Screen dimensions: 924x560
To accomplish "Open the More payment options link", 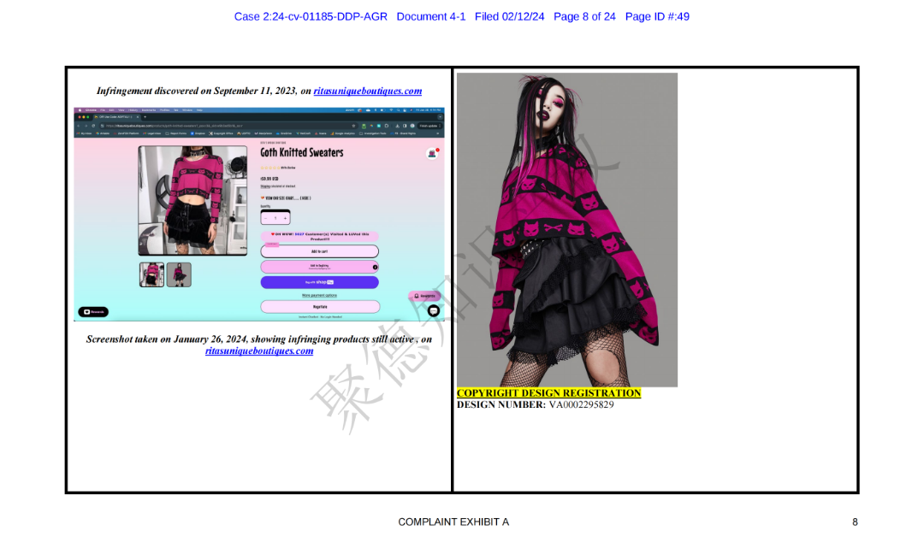I will 319,296.
